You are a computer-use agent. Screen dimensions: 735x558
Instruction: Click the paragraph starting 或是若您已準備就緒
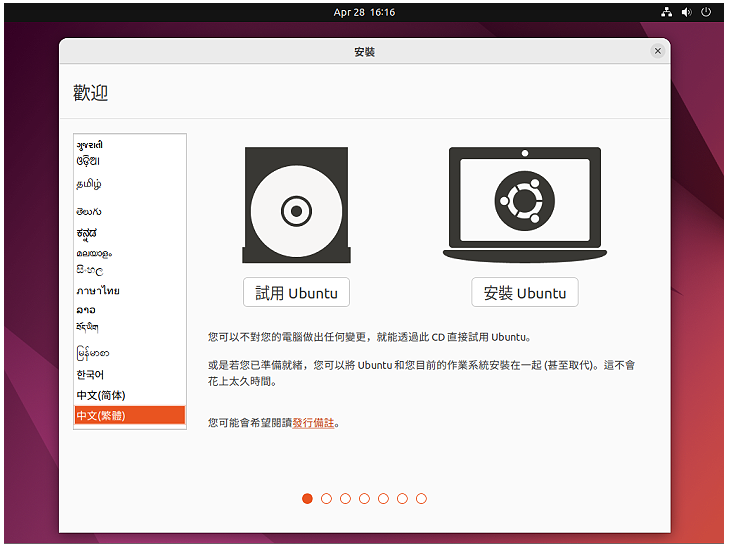421,373
